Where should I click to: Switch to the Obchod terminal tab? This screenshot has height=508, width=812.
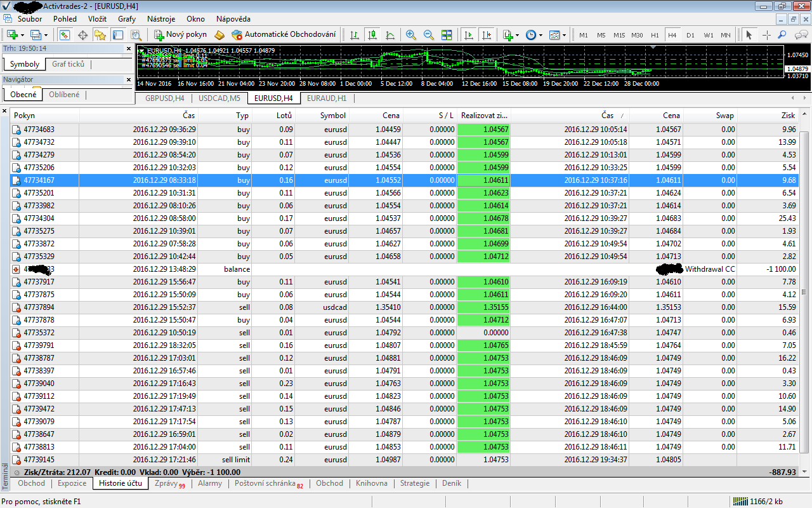[32, 483]
